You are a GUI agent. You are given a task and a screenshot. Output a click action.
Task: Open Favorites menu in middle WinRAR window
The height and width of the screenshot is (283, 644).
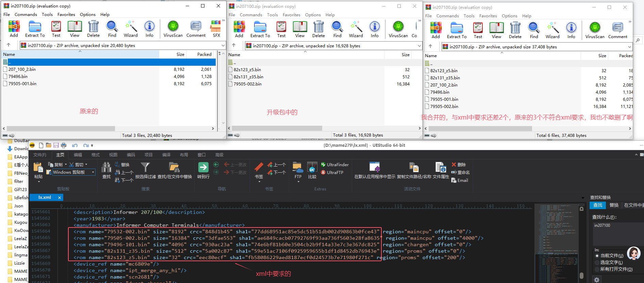(x=291, y=15)
